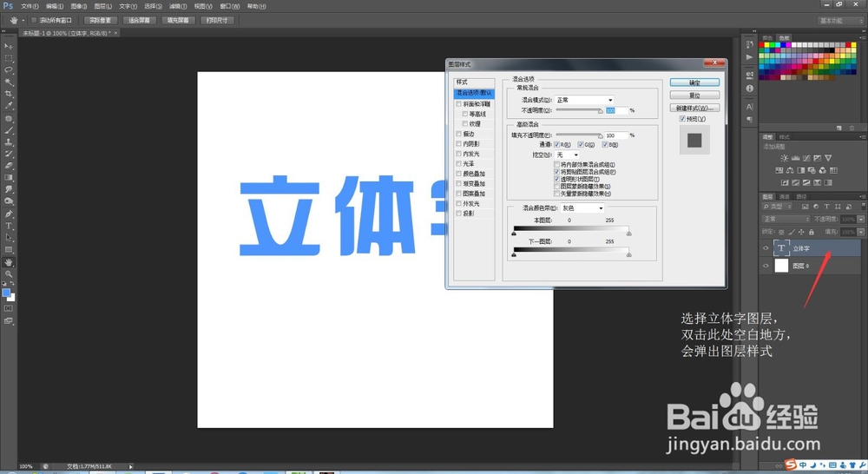Create new swatch icon
The height and width of the screenshot is (474, 868).
[x=839, y=128]
